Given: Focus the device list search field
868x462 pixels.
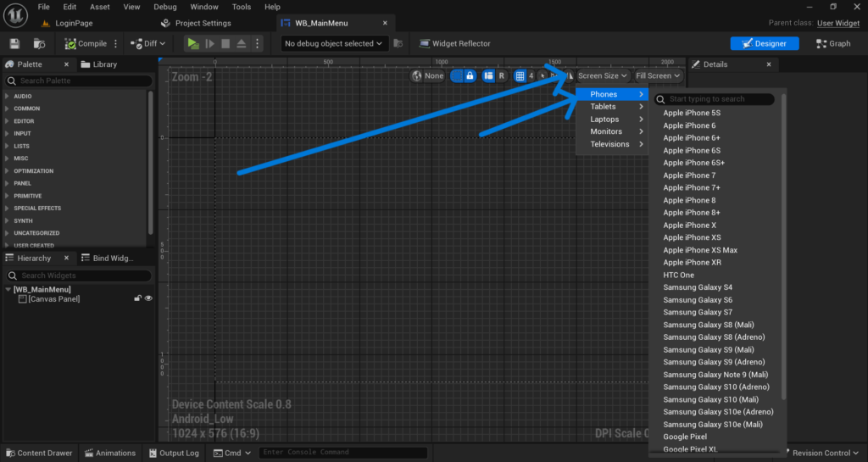Looking at the screenshot, I should (714, 99).
